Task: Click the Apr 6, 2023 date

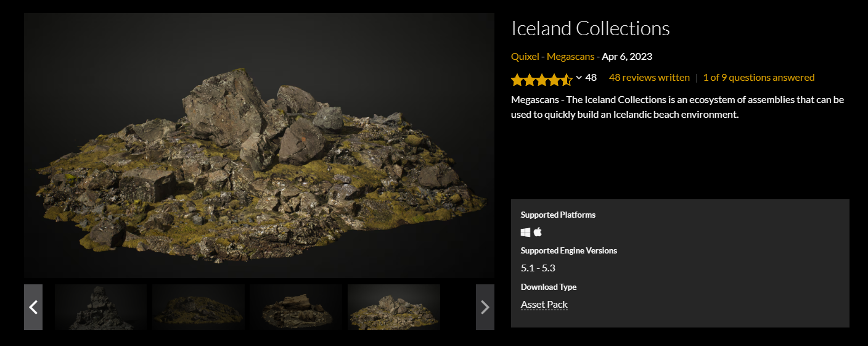Action: click(x=627, y=57)
